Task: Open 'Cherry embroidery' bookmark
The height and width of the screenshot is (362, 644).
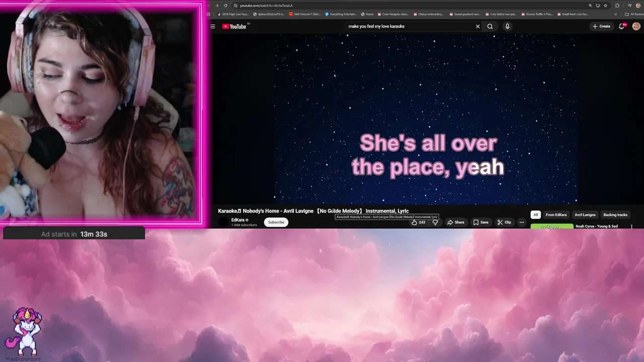Action: (x=429, y=14)
